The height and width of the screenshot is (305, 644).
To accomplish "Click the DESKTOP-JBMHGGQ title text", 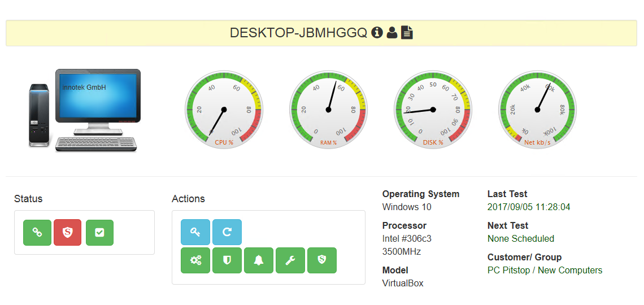I will click(x=298, y=33).
